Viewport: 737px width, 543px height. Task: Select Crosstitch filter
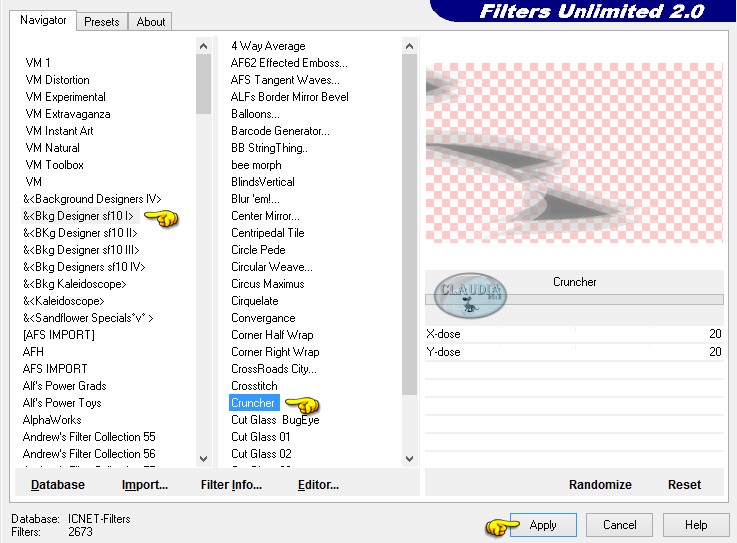(254, 386)
